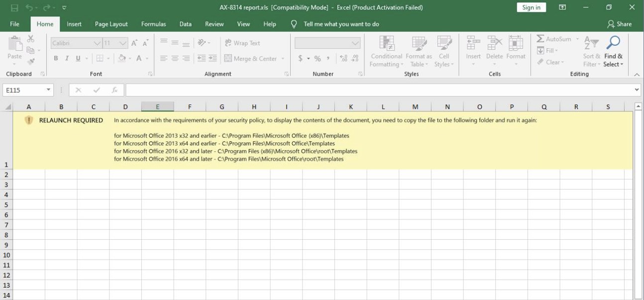Click the Accounting dollar format icon
644x300 pixels.
[x=301, y=59]
